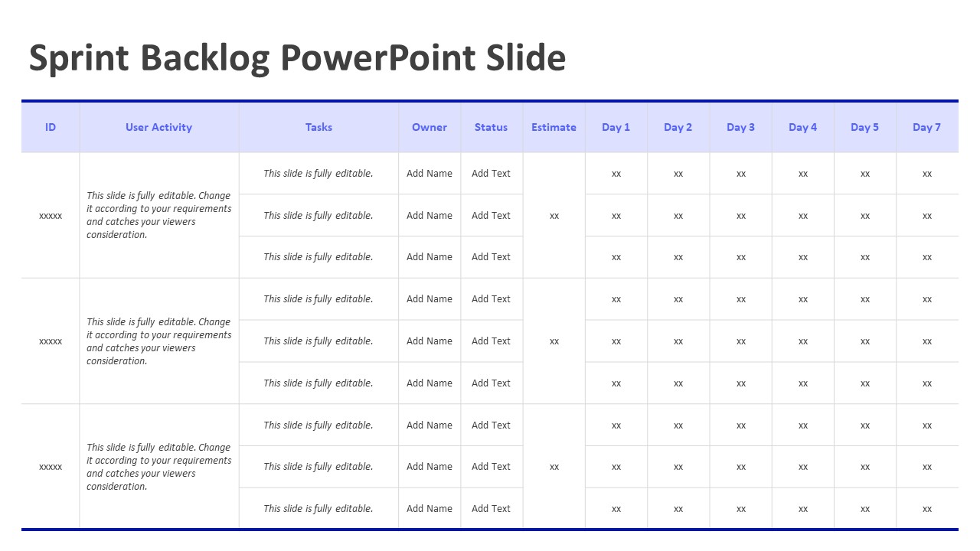Image resolution: width=980 pixels, height=551 pixels.
Task: Click the Estimate column header
Action: tap(554, 128)
